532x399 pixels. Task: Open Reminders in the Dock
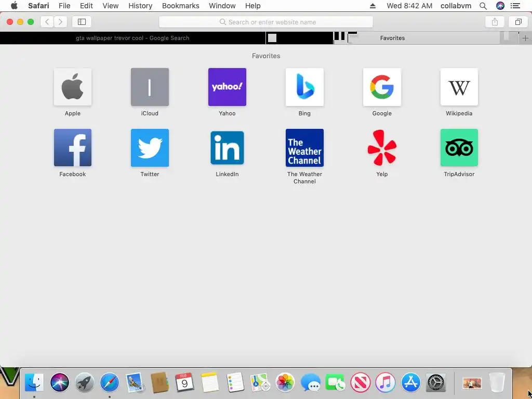click(235, 383)
